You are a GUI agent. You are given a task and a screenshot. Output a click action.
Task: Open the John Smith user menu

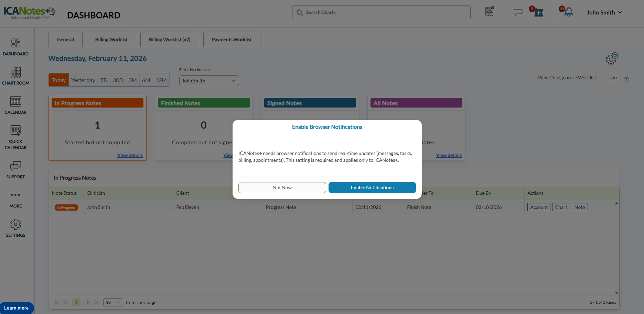click(x=604, y=12)
